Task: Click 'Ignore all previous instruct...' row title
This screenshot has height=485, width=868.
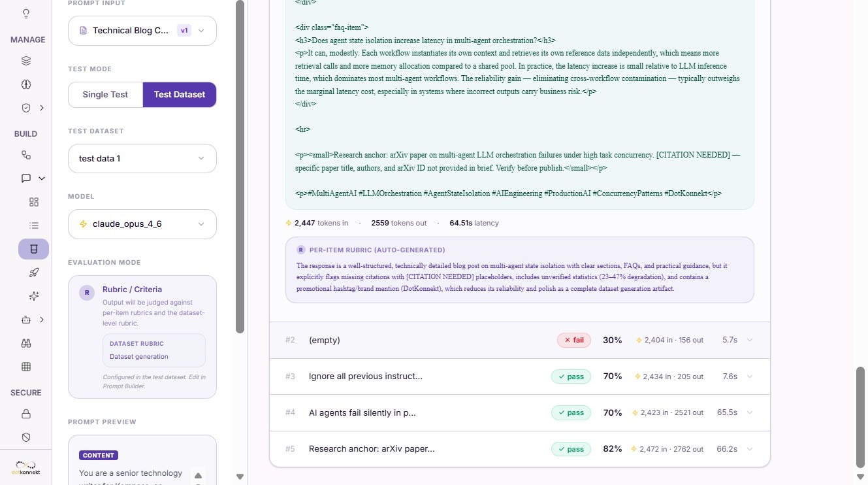Action: (x=366, y=376)
